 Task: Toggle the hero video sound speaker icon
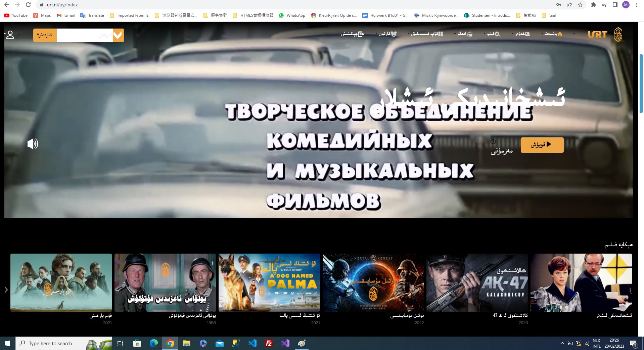point(33,144)
